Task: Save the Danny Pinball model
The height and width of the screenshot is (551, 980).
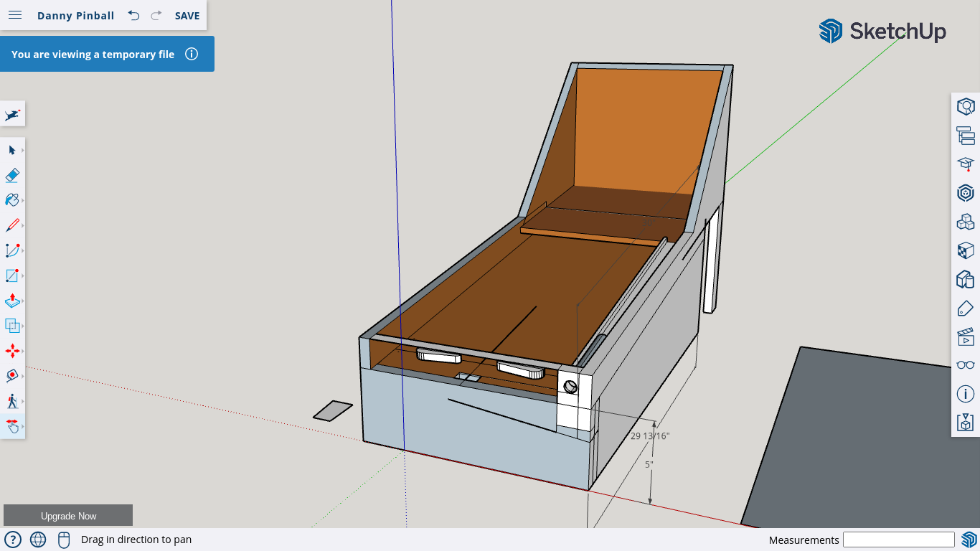Action: pos(187,15)
